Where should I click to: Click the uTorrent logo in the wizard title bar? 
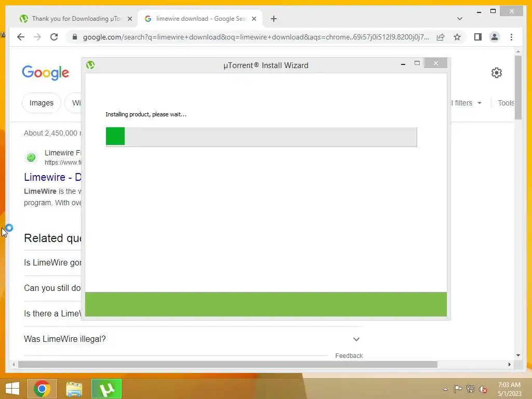pyautogui.click(x=90, y=65)
